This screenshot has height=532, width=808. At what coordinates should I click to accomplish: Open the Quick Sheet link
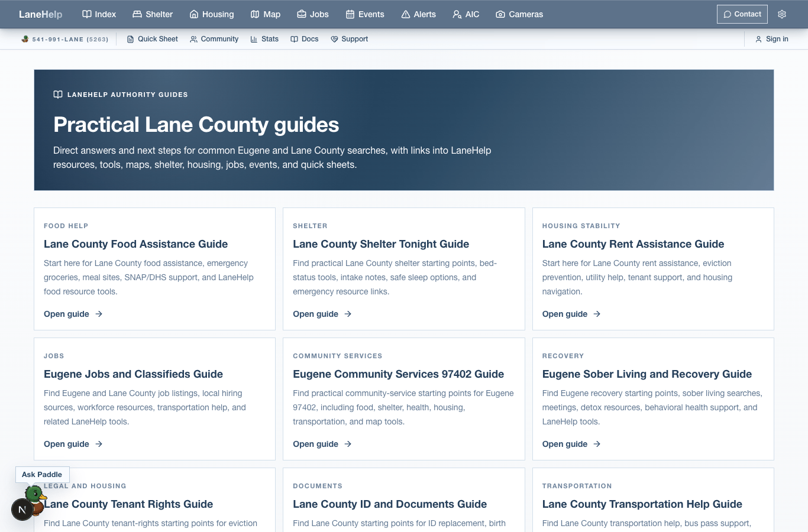point(153,39)
